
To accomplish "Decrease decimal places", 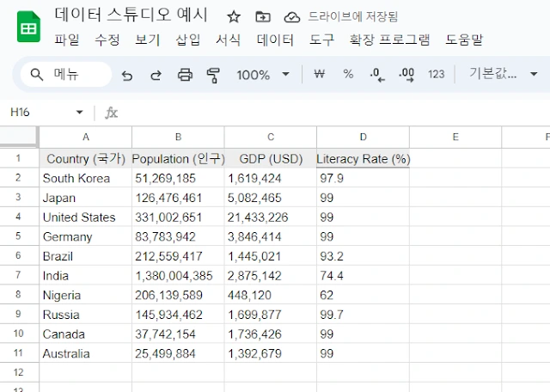I will (377, 75).
